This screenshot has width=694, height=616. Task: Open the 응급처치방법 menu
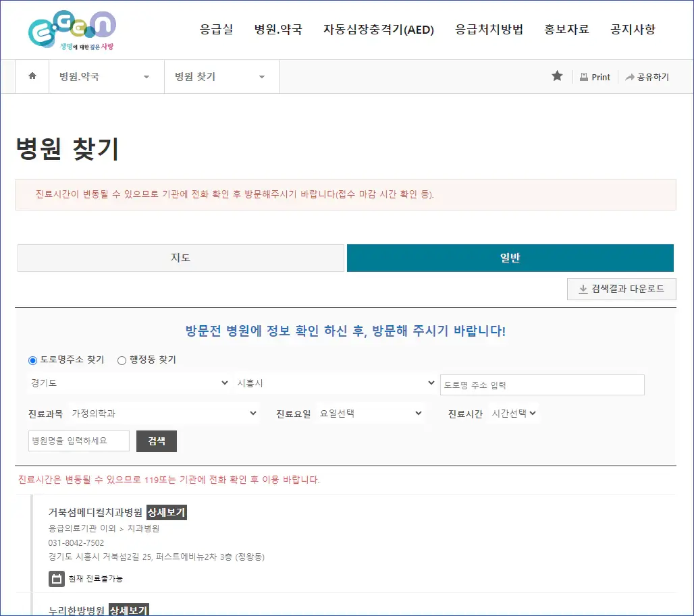pos(489,30)
